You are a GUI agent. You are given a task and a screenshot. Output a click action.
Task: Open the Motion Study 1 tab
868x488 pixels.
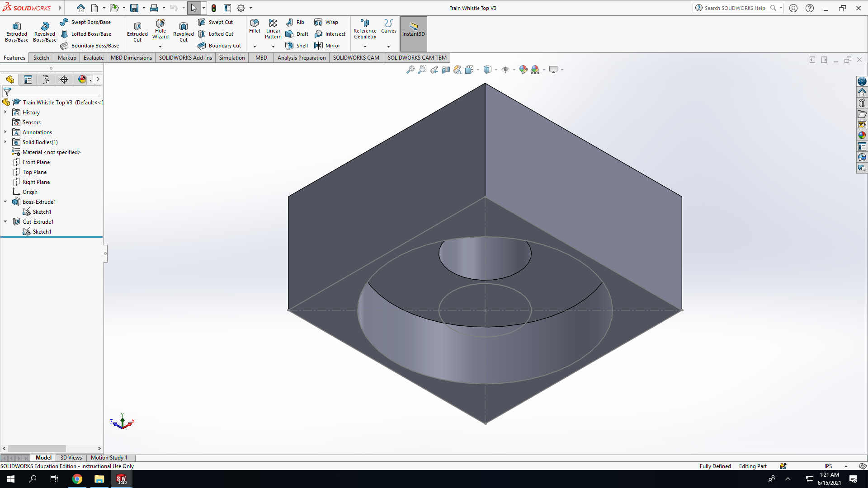[109, 458]
